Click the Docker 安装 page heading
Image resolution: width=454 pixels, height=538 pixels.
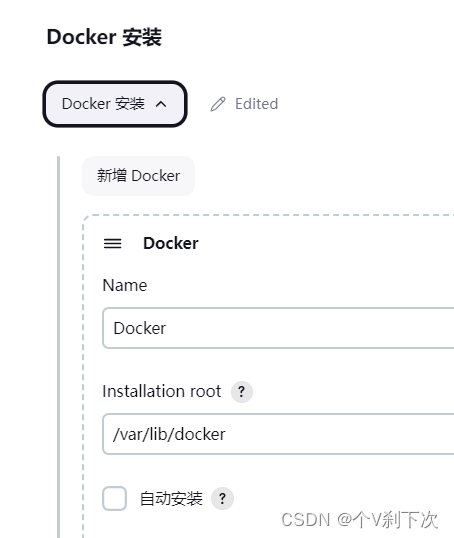pyautogui.click(x=104, y=37)
